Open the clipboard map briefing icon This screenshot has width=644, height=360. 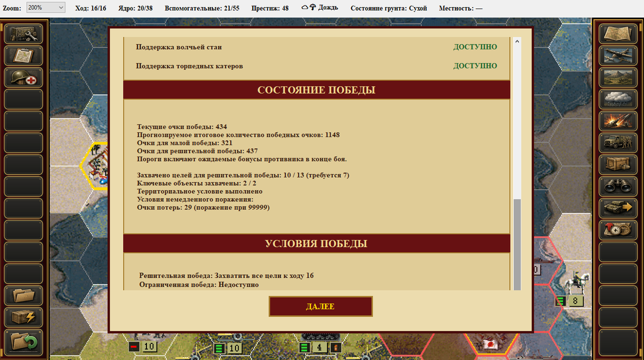pyautogui.click(x=24, y=55)
